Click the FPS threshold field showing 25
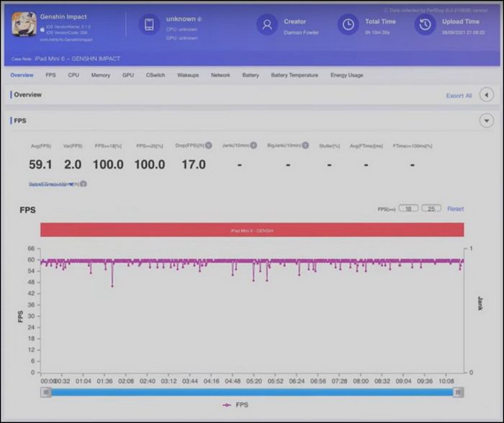This screenshot has height=423, width=504. 431,208
